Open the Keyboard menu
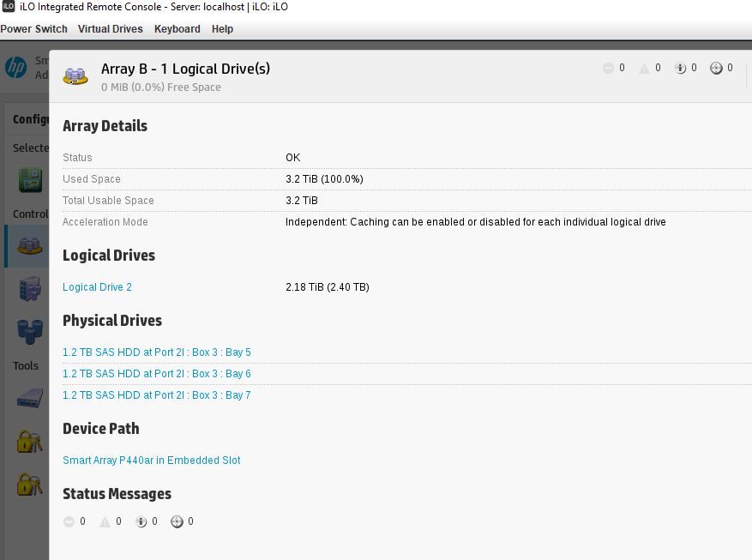The image size is (752, 560). (x=177, y=29)
